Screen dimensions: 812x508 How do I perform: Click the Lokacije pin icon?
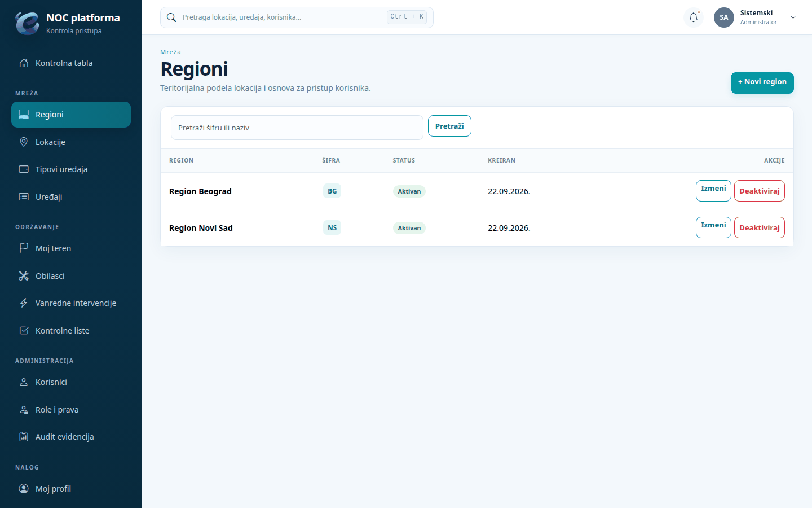point(24,142)
